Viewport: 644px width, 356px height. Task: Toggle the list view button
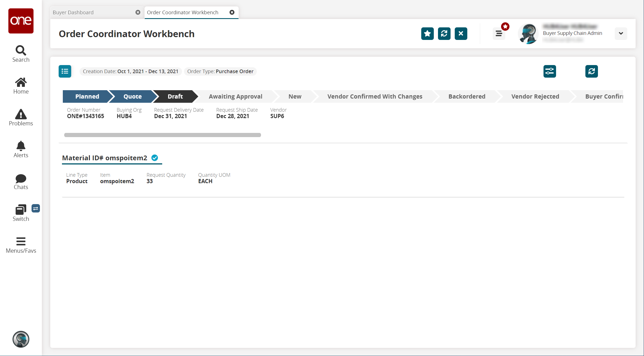pos(65,71)
